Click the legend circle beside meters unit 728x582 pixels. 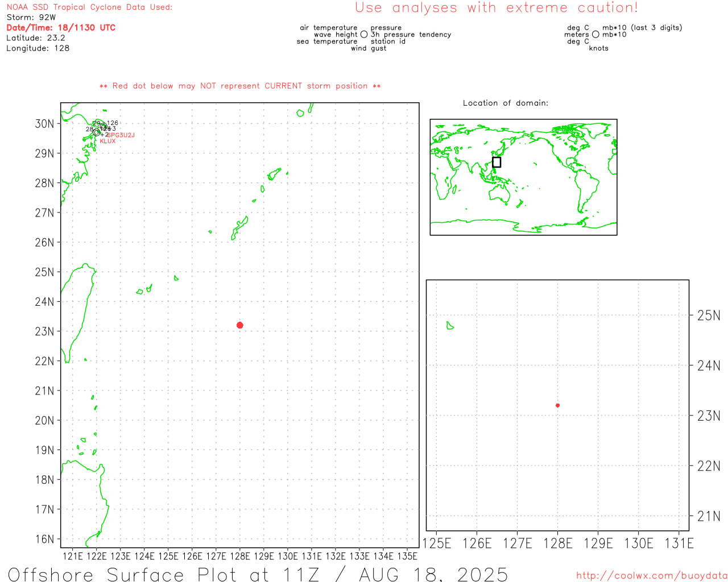point(595,34)
